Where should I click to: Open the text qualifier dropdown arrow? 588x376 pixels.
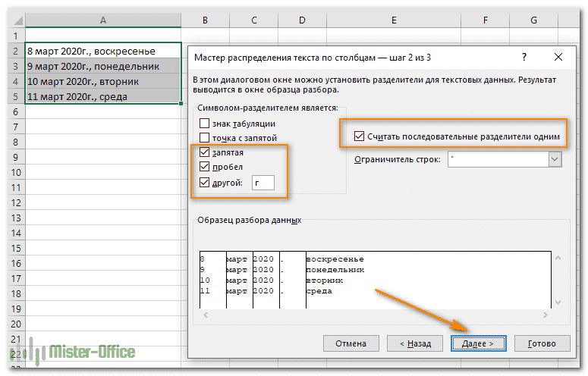[x=555, y=159]
